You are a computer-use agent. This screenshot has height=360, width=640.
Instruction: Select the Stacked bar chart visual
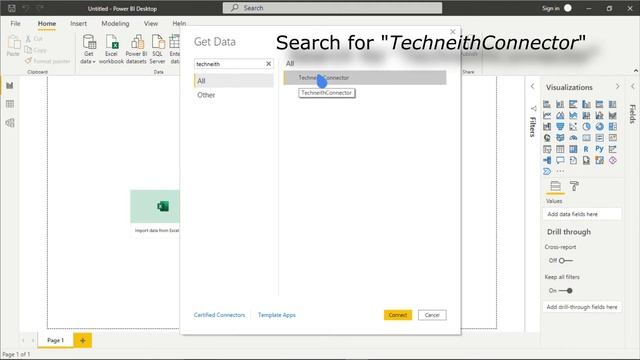pyautogui.click(x=547, y=104)
